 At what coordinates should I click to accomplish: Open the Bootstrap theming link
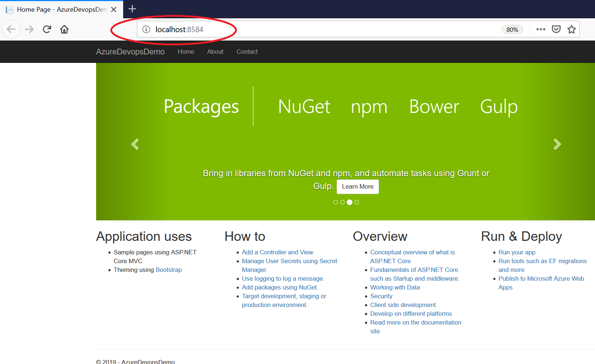(168, 270)
